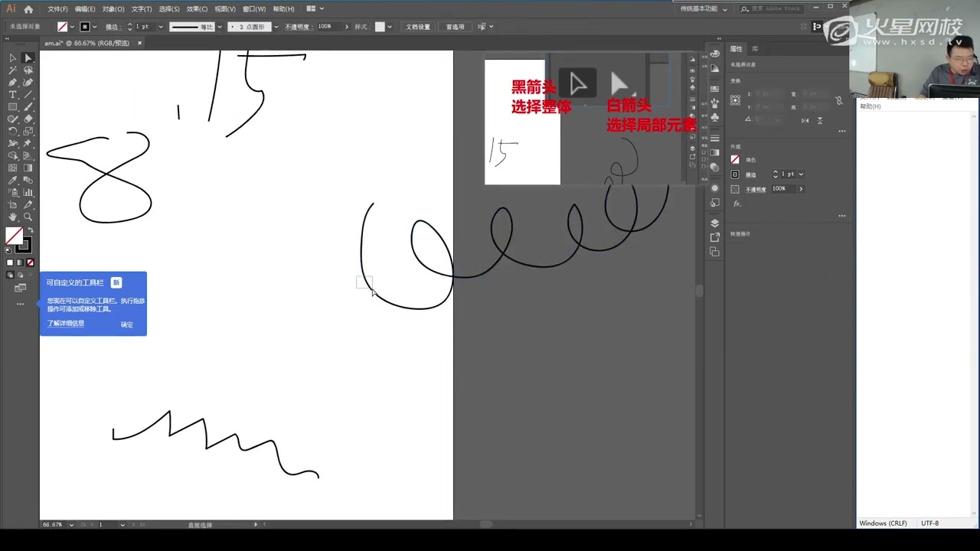Flip horizontally in the Transform section
This screenshot has height=551, width=980.
(x=805, y=121)
